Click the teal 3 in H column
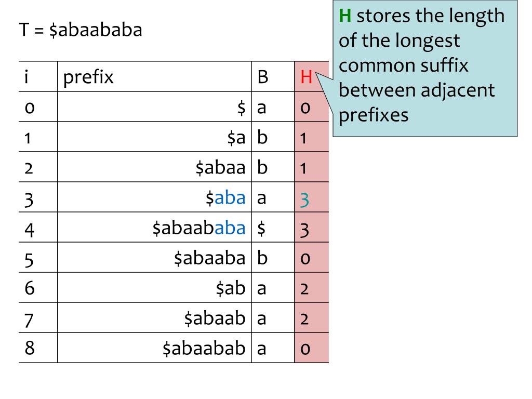This screenshot has height=399, width=532. tap(304, 200)
